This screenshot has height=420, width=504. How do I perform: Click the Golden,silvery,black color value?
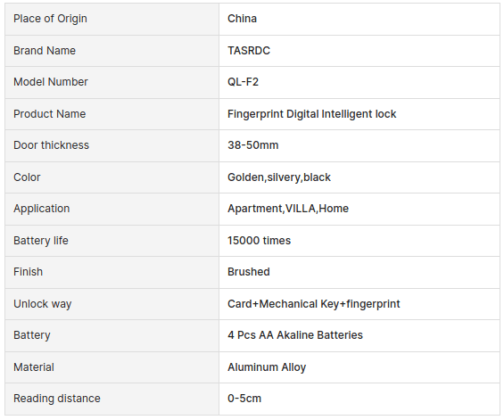click(279, 177)
